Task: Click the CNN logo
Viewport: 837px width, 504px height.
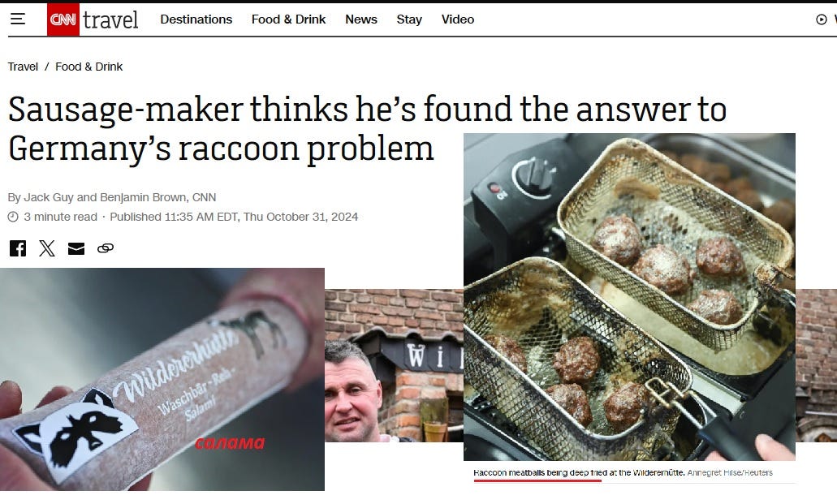Action: click(x=63, y=19)
